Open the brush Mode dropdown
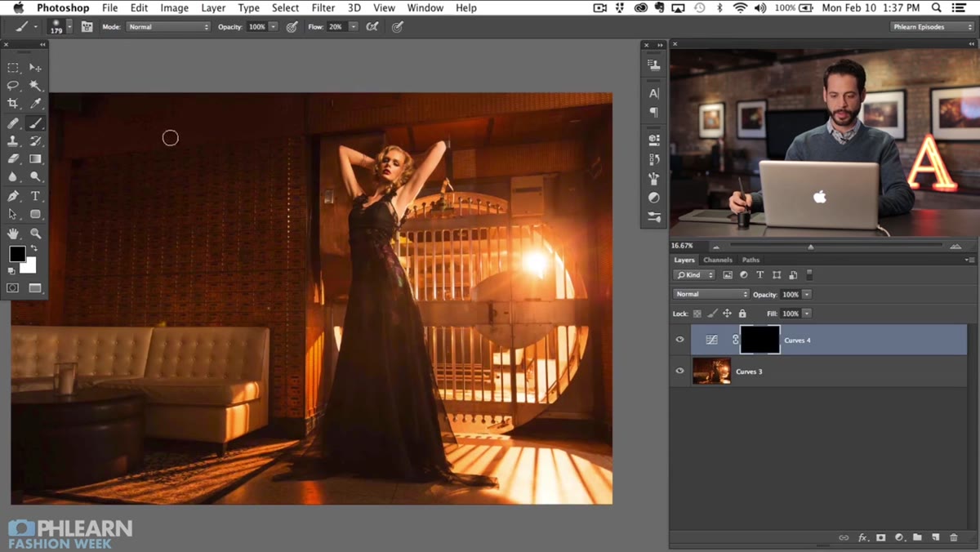 point(168,27)
